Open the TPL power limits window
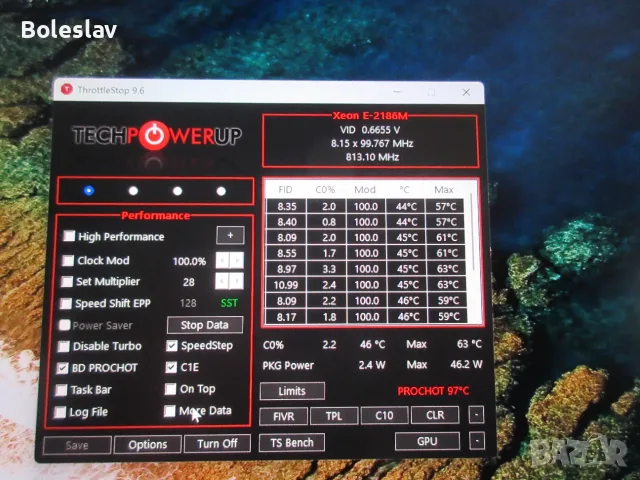Viewport: 640px width, 480px height. click(334, 416)
